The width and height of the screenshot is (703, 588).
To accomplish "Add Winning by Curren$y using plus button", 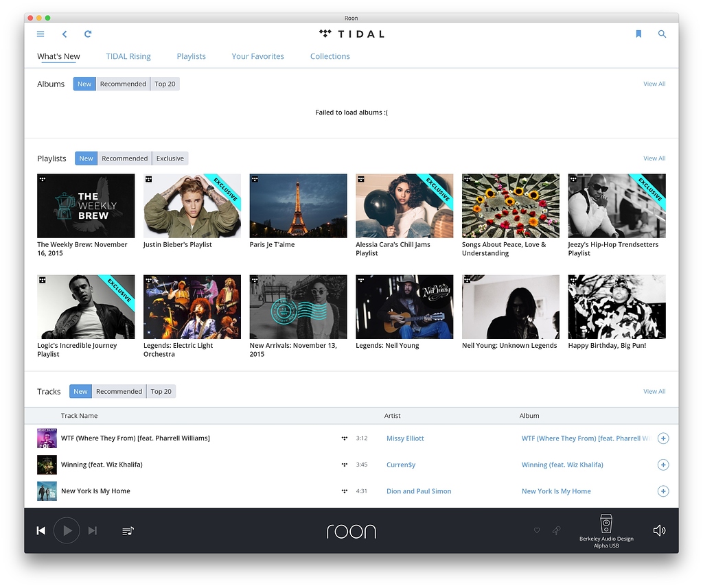I will coord(663,464).
